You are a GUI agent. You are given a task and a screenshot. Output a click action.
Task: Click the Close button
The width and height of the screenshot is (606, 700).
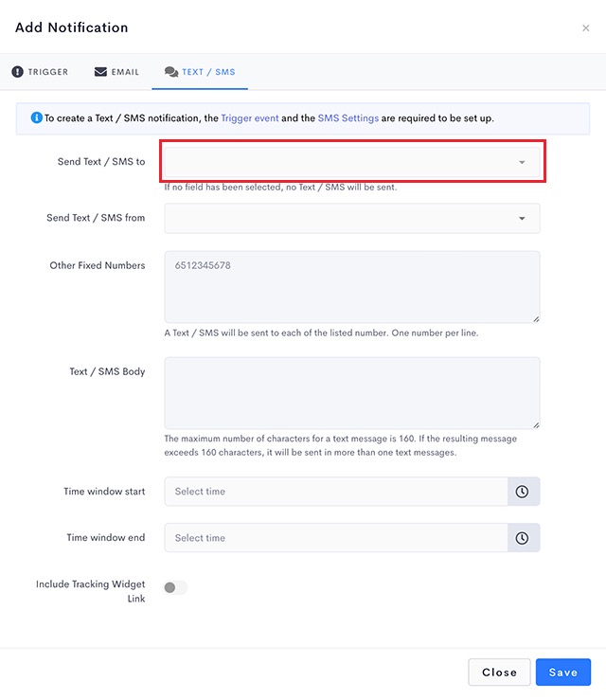[x=499, y=673]
